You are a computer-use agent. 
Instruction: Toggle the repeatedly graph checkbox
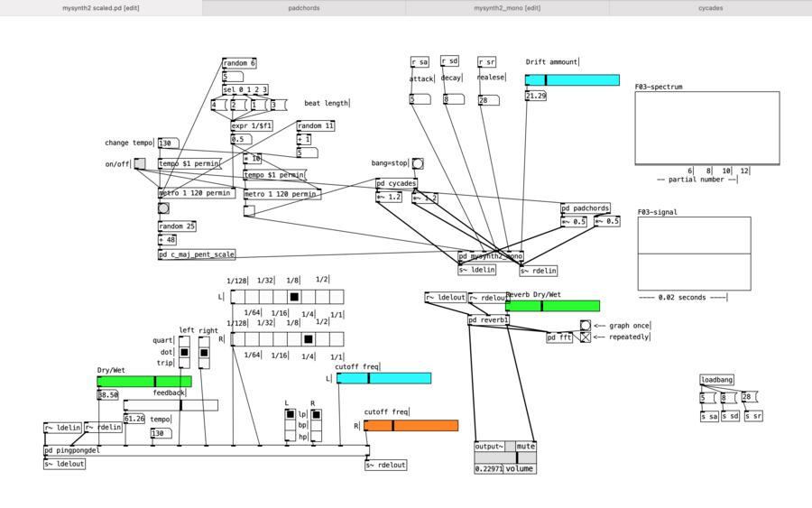(586, 337)
